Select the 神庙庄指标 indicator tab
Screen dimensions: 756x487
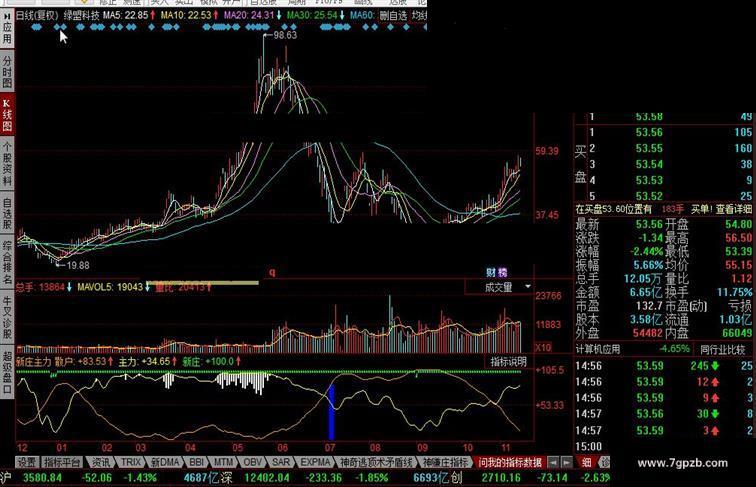tap(445, 462)
